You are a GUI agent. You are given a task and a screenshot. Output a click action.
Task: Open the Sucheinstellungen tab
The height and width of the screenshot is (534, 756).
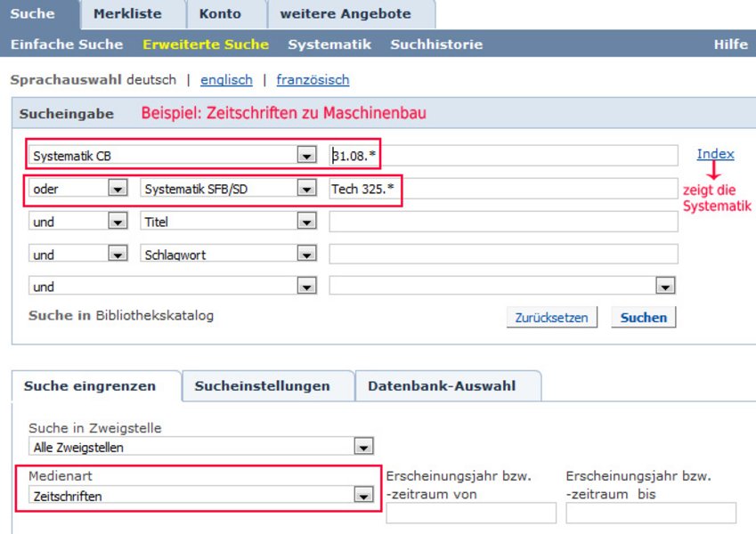coord(262,386)
